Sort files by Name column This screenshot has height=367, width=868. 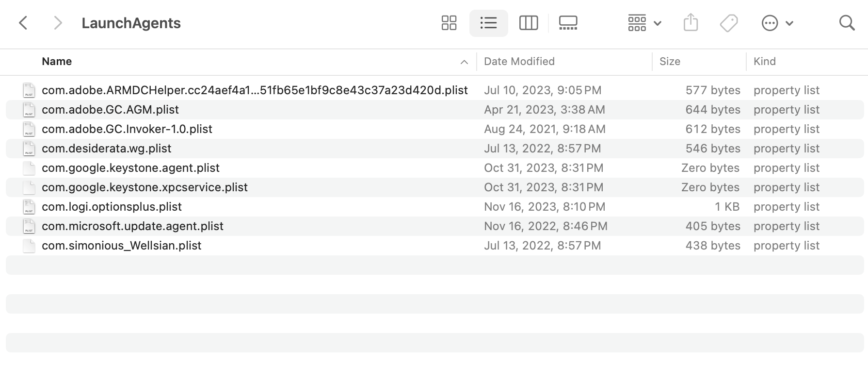click(57, 62)
